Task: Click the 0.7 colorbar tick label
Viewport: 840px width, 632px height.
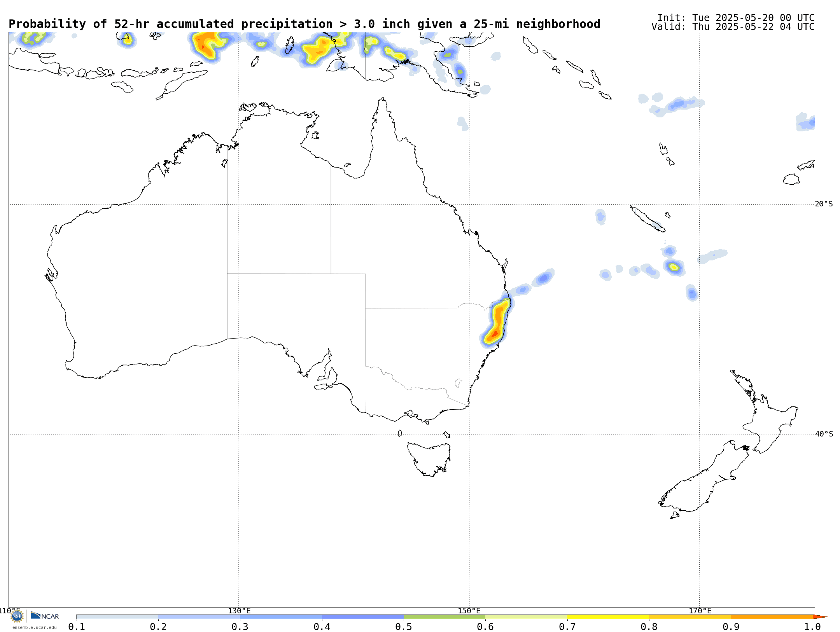Action: [x=567, y=627]
